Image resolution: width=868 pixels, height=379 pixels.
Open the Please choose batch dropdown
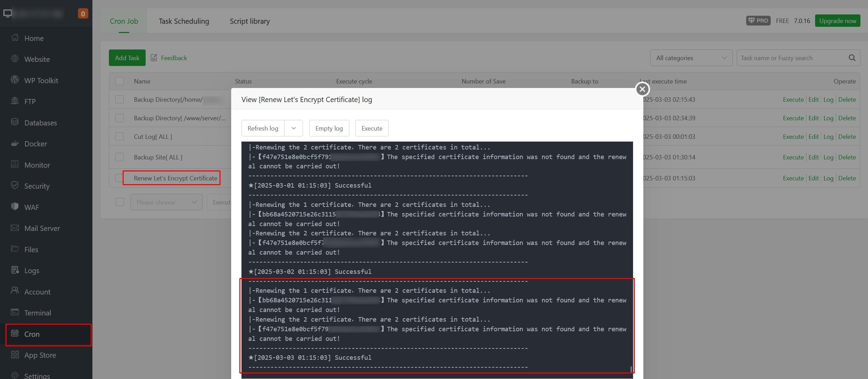click(x=166, y=202)
